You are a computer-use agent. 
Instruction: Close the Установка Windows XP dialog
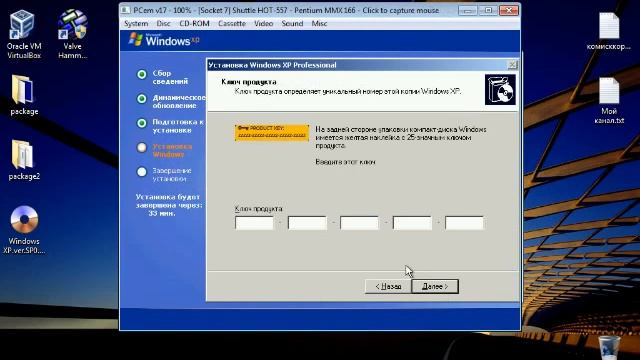pyautogui.click(x=512, y=65)
